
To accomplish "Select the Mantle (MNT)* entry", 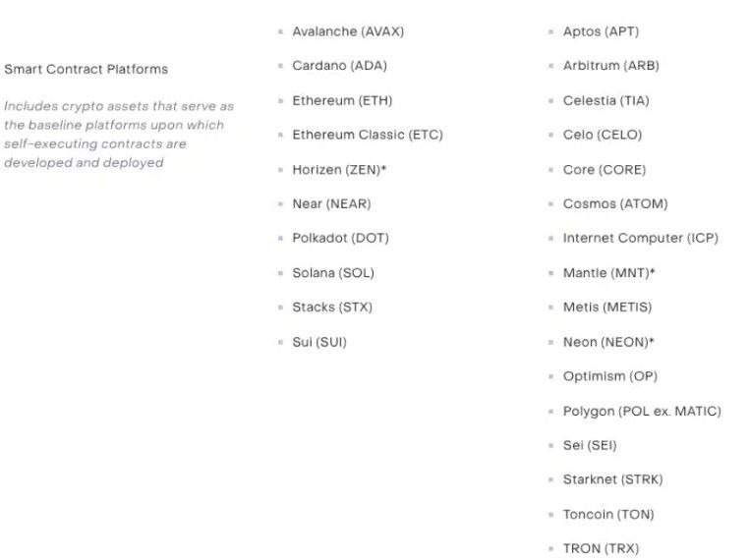I will pos(608,272).
